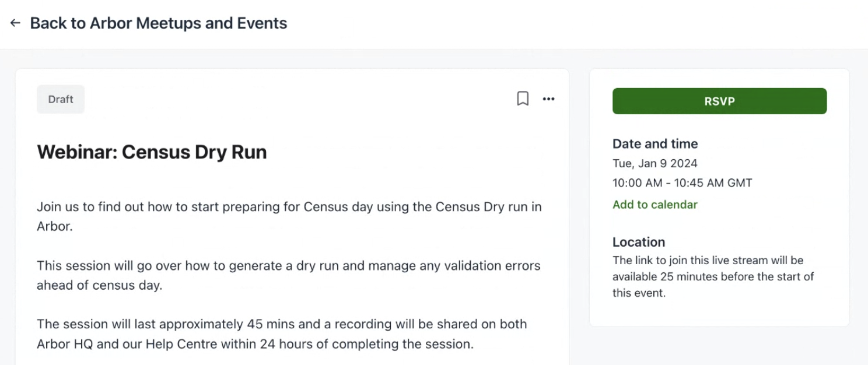This screenshot has height=365, width=868.
Task: Click the paragraph starting 'The session will last'
Action: (282, 334)
